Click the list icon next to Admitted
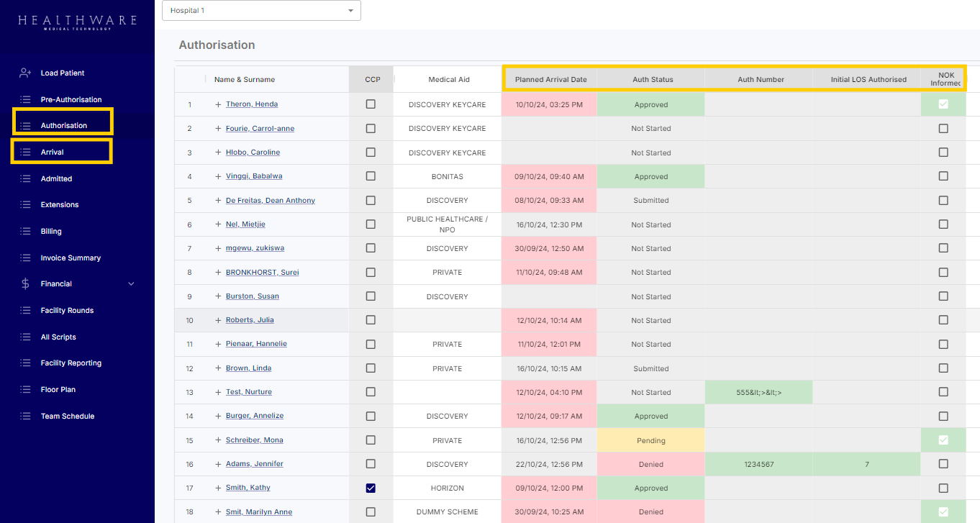Viewport: 980px width, 523px height. click(x=25, y=178)
